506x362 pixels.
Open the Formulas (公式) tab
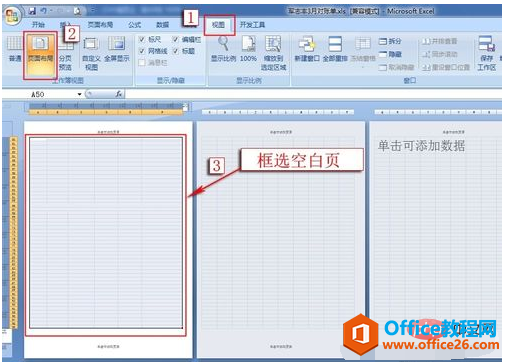(x=135, y=24)
